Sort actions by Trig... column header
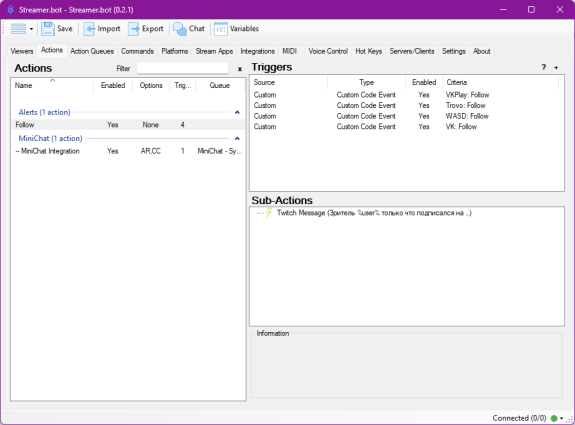 point(183,85)
